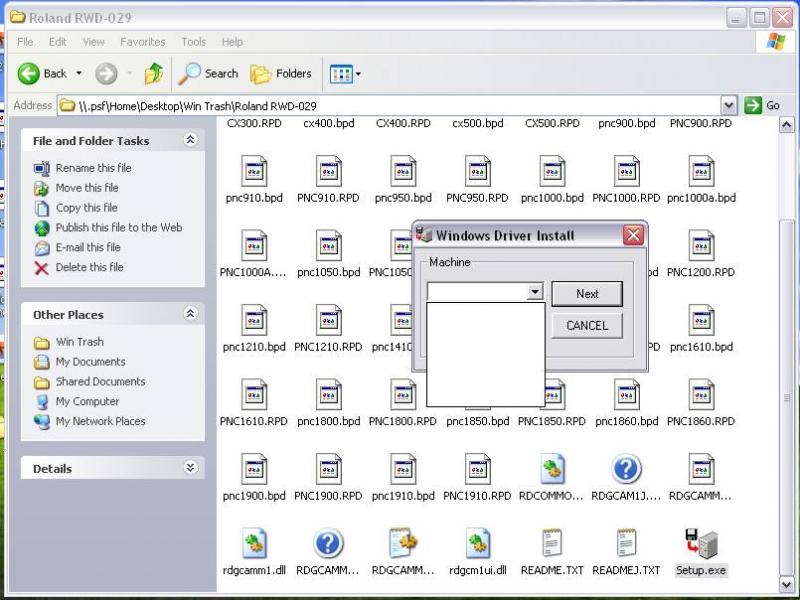Image resolution: width=800 pixels, height=600 pixels.
Task: Select the RDGCAM1J help file icon
Action: [x=627, y=469]
